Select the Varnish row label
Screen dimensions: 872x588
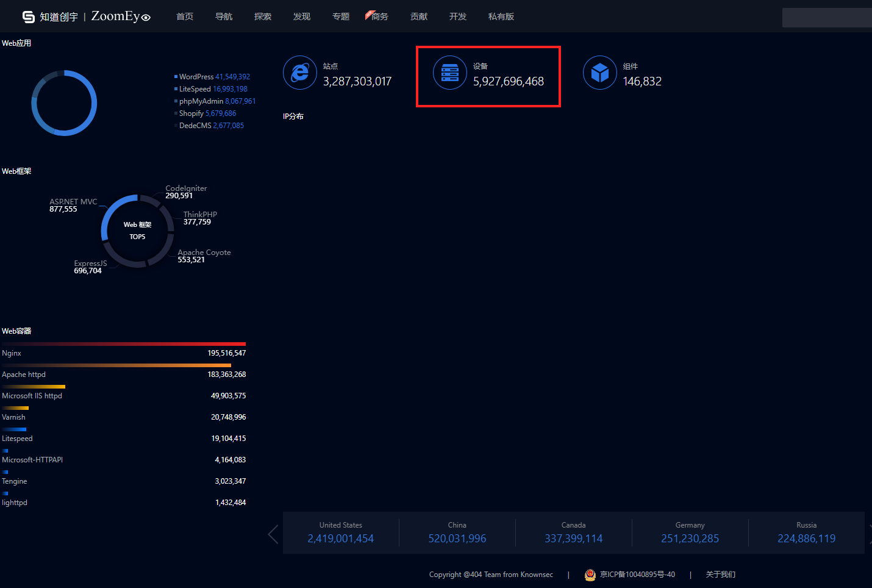pyautogui.click(x=13, y=417)
